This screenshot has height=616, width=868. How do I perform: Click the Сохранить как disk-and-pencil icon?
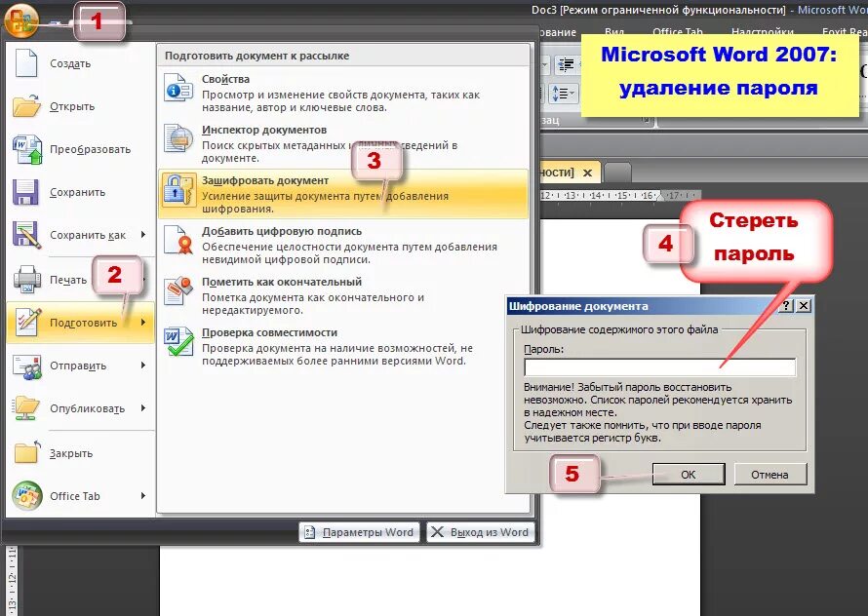coord(26,235)
